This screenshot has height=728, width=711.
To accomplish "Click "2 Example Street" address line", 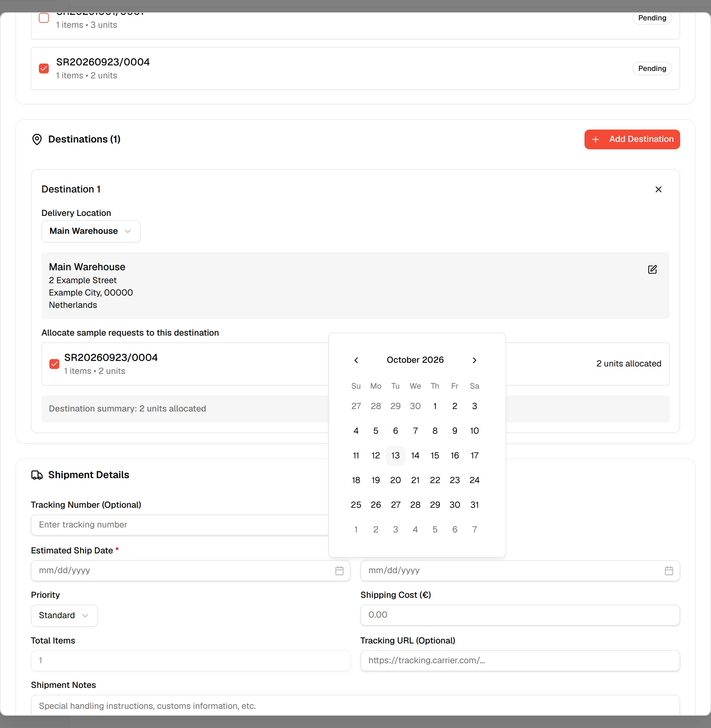I will (x=82, y=280).
